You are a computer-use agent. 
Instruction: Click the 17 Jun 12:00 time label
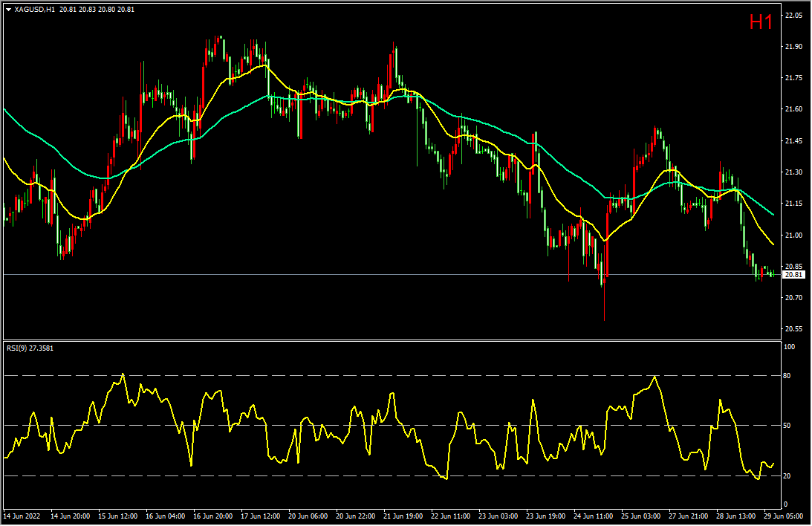(x=261, y=516)
